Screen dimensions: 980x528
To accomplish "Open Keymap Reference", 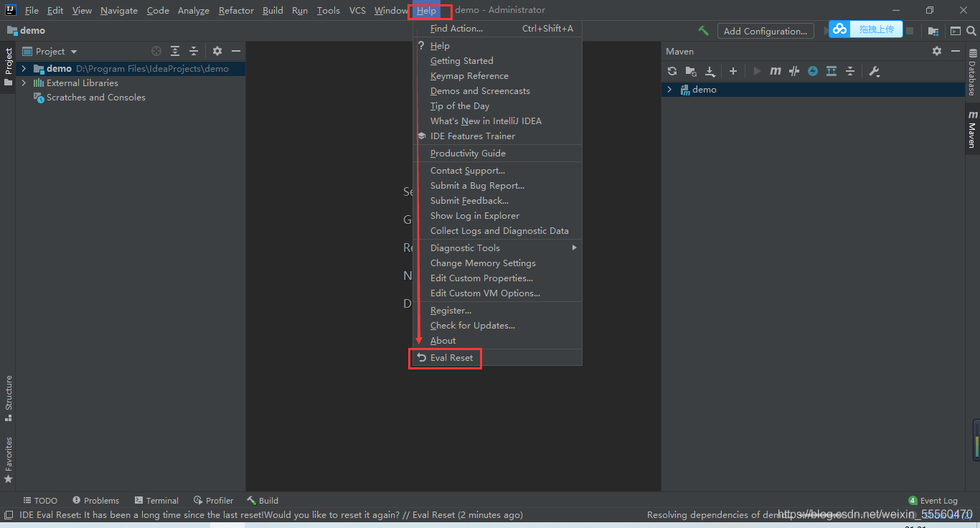I will [497, 76].
